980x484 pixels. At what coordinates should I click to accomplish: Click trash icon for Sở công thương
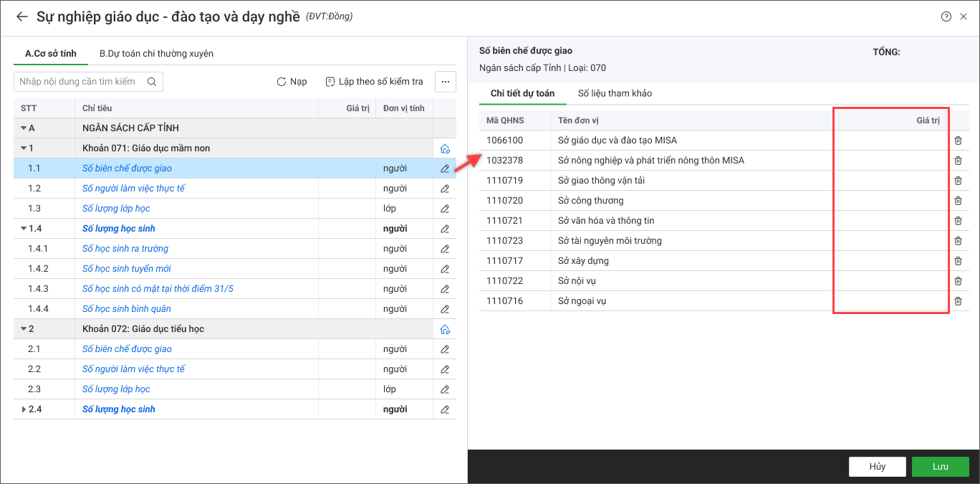click(958, 201)
